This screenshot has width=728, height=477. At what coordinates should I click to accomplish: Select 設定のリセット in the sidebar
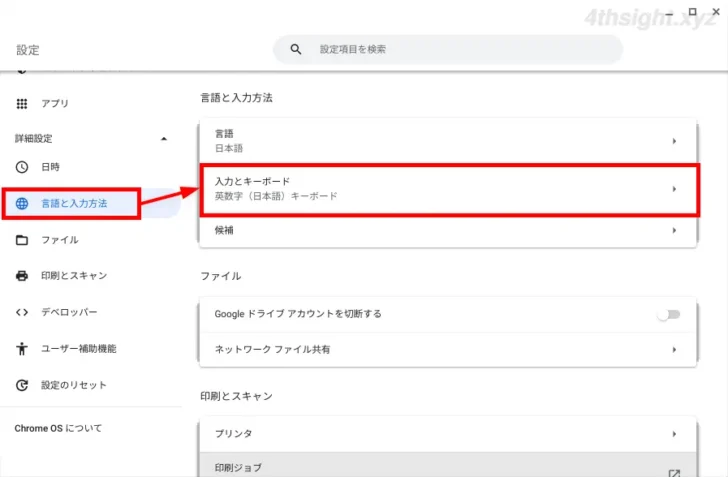click(x=74, y=385)
